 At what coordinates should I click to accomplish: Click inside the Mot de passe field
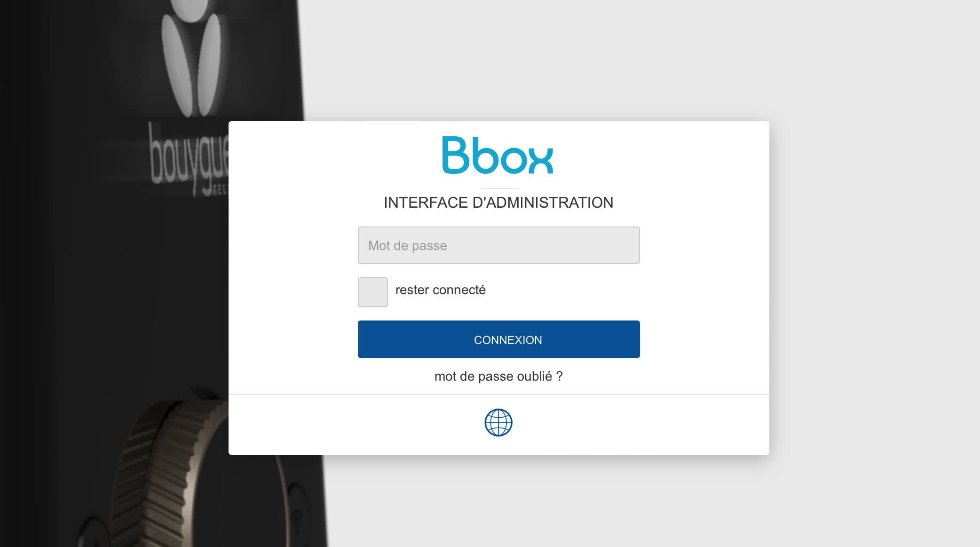498,245
